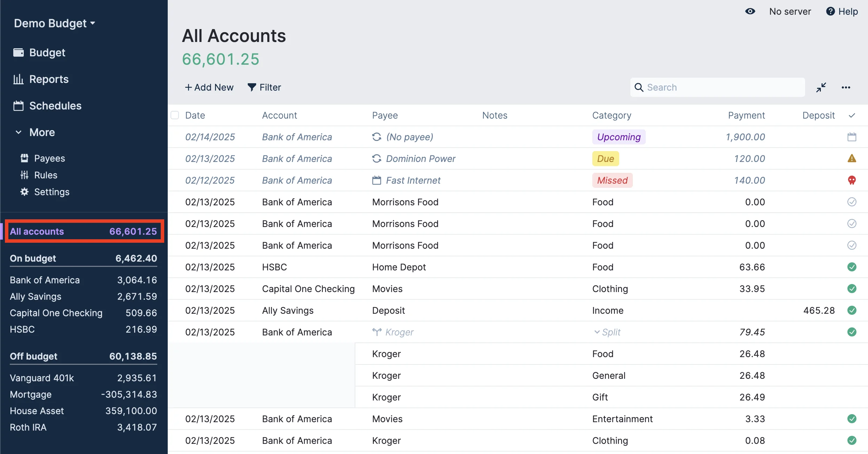Viewport: 868px width, 454px height.
Task: Click the Help question mark icon
Action: tap(830, 12)
